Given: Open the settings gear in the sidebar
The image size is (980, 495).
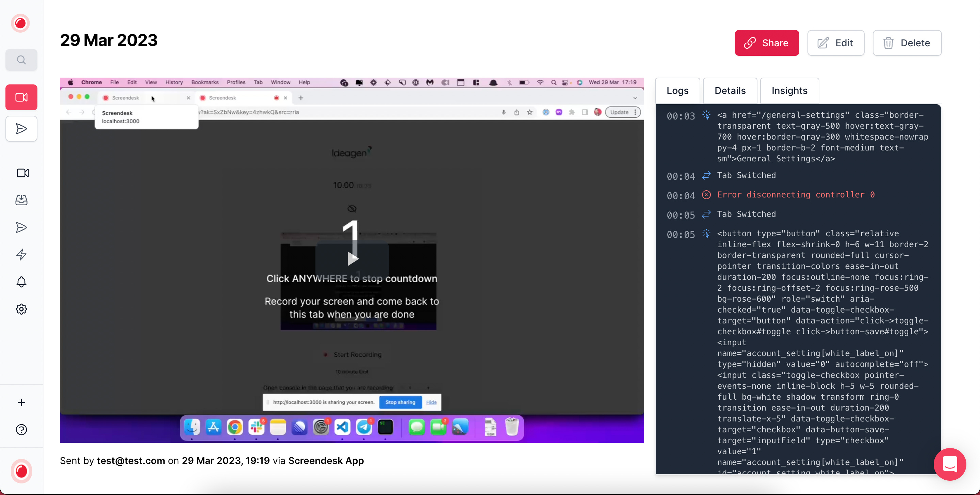Looking at the screenshot, I should point(21,309).
